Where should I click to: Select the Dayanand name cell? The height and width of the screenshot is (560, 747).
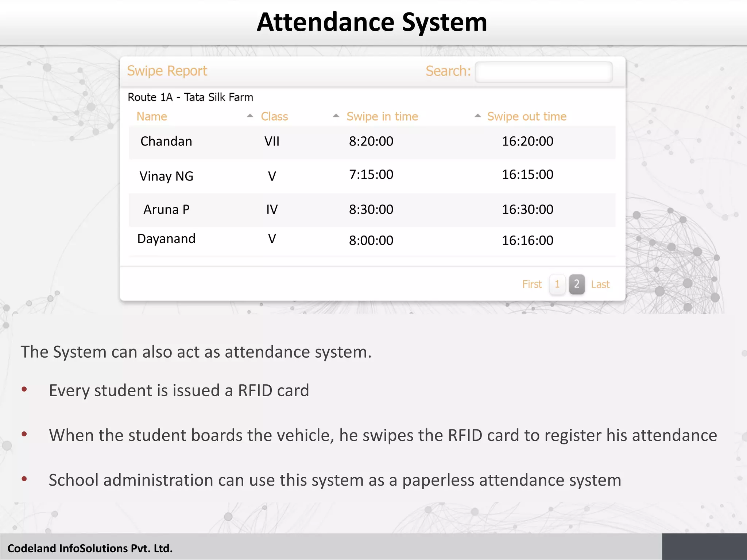pos(166,239)
